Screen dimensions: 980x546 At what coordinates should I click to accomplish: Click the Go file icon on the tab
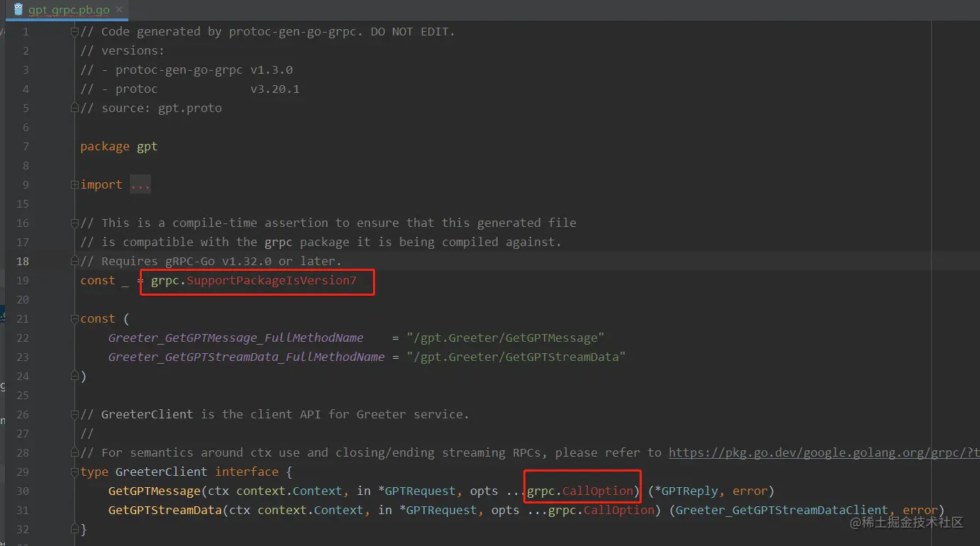tap(18, 10)
